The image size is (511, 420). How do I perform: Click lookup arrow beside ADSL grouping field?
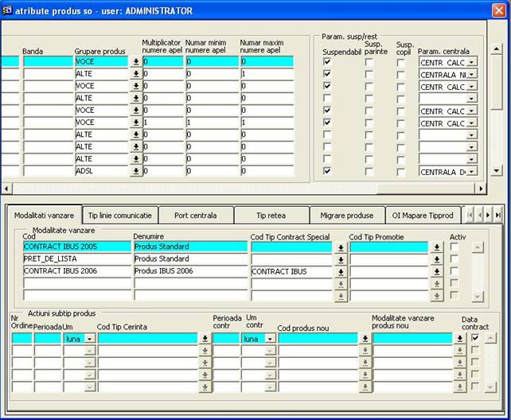(135, 171)
